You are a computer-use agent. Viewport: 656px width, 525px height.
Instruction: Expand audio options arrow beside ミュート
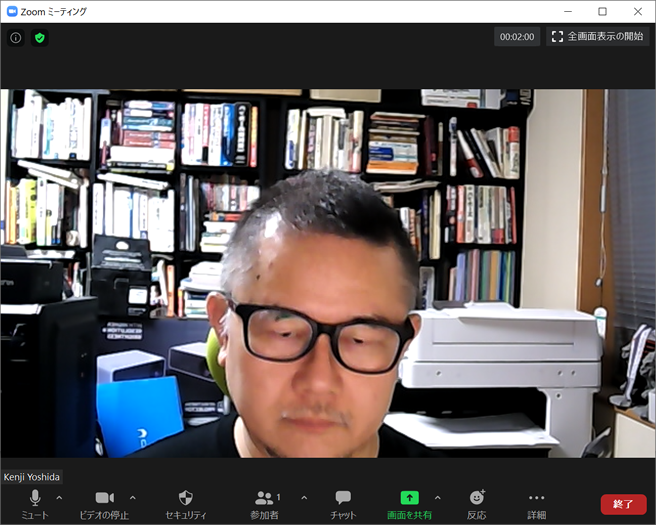click(x=59, y=497)
